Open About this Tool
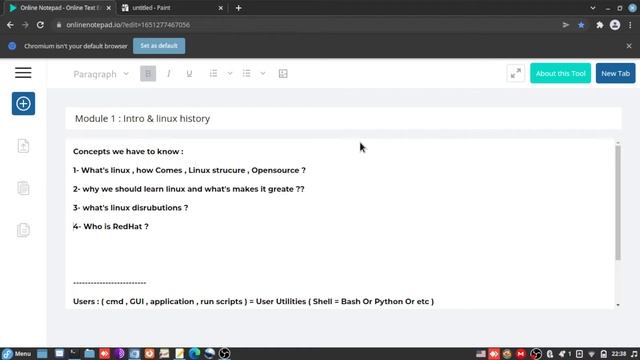This screenshot has width=640, height=360. point(560,73)
